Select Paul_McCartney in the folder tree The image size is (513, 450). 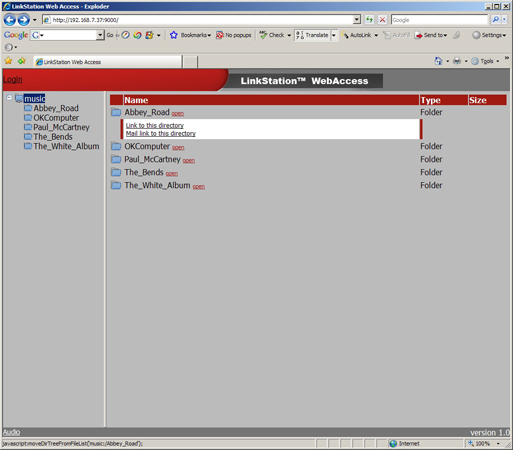coord(61,127)
